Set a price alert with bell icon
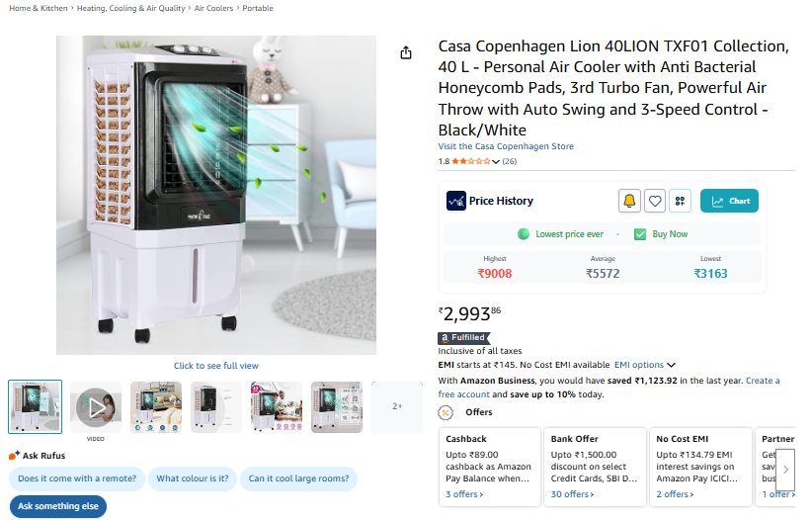 coord(629,201)
